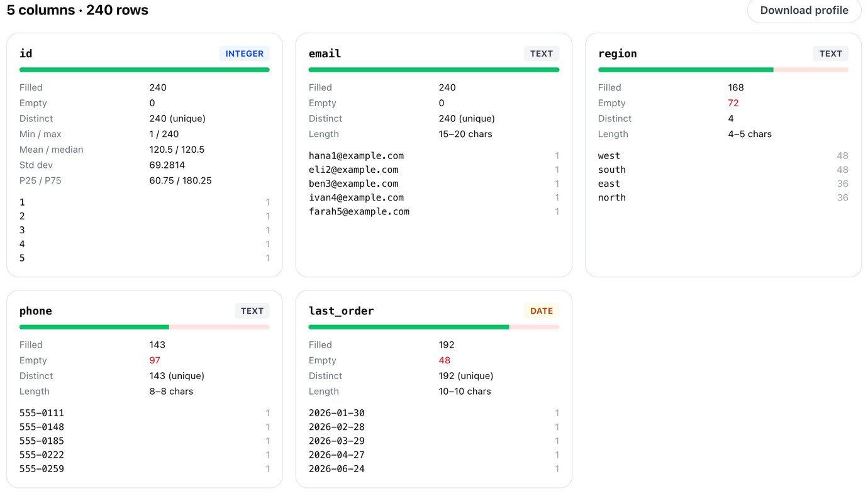Click the email column's fill progress bar
Screen dimensions: 868x496
click(434, 70)
